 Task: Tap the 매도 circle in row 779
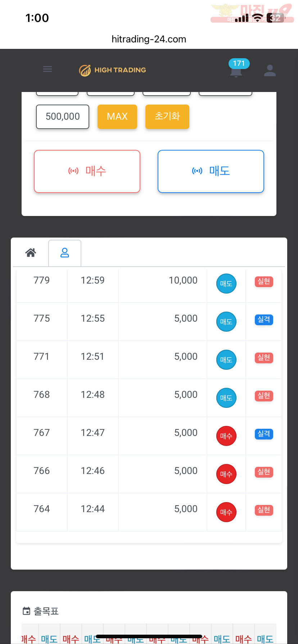pyautogui.click(x=226, y=284)
